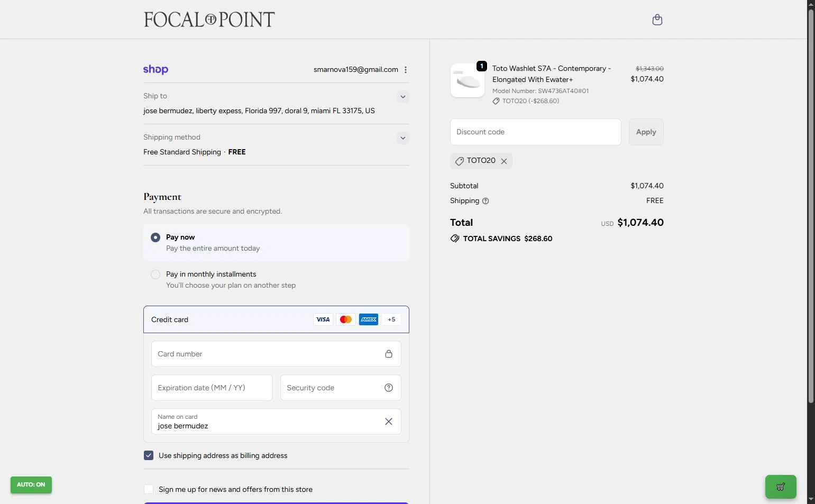The height and width of the screenshot is (504, 815).
Task: Open the Shipping info help icon
Action: point(486,201)
